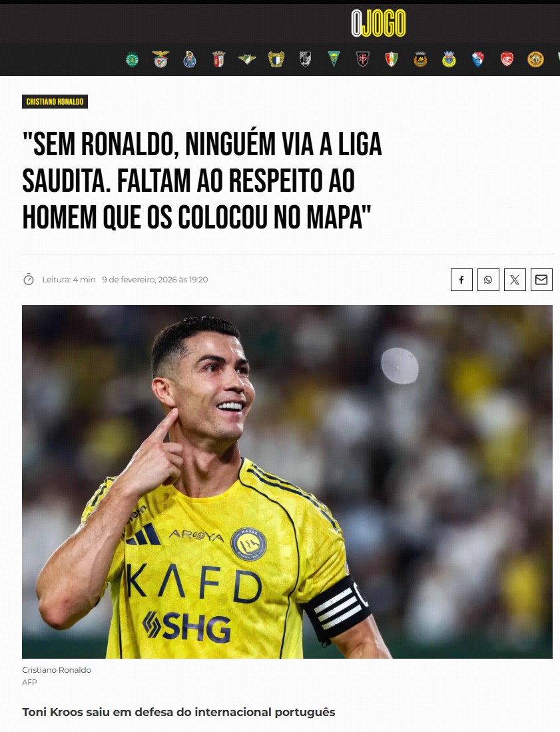560x732 pixels.
Task: Open the Sporting CP club crest
Action: [132, 59]
